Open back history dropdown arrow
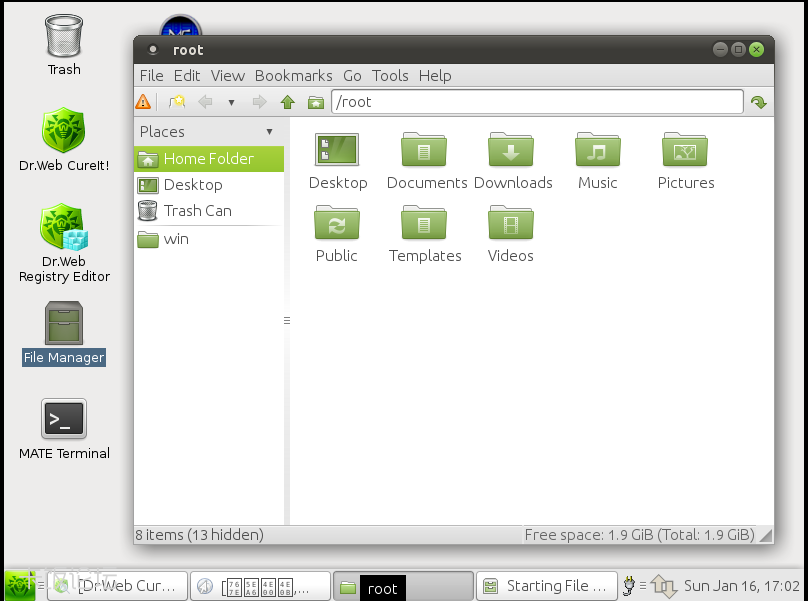Image resolution: width=808 pixels, height=601 pixels. point(231,102)
